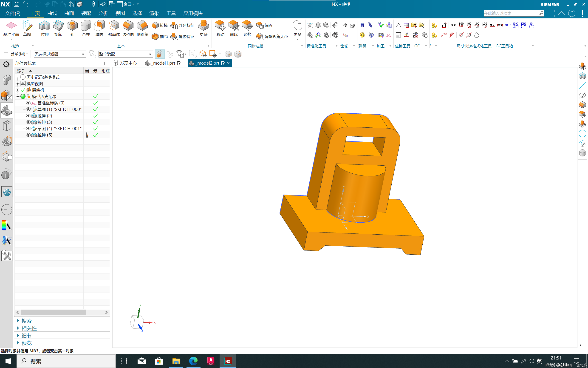
Task: Click the Save icon in title bar
Action: (x=16, y=4)
